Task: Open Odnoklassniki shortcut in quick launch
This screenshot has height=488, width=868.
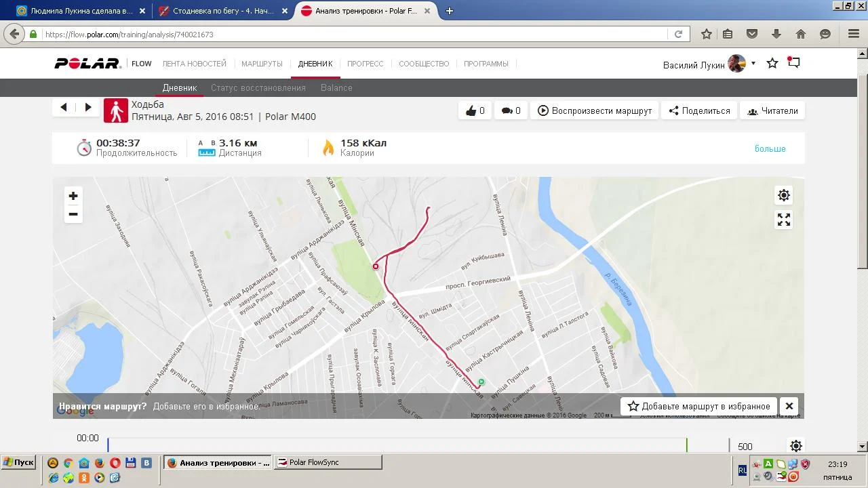Action: (x=84, y=477)
